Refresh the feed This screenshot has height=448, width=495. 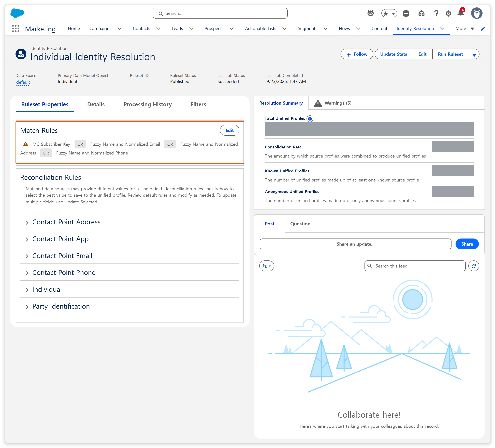click(474, 266)
